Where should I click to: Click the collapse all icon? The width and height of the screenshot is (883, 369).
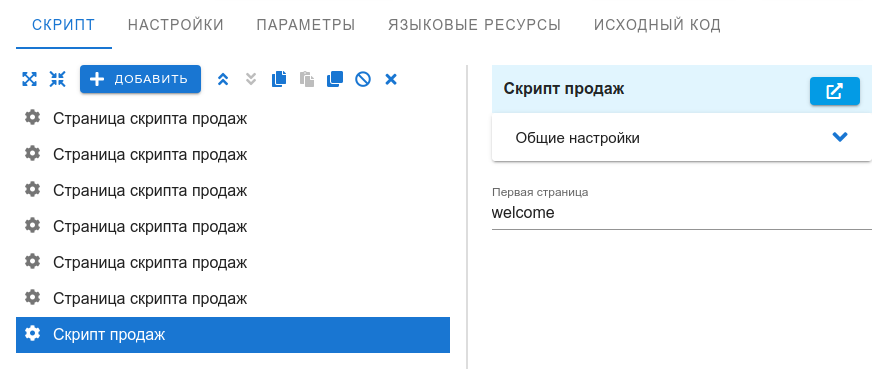coord(57,79)
